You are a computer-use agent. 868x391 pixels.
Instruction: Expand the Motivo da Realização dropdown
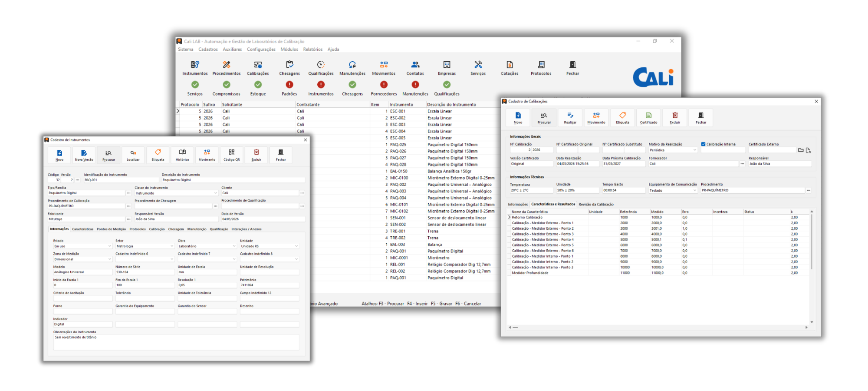[x=694, y=150]
